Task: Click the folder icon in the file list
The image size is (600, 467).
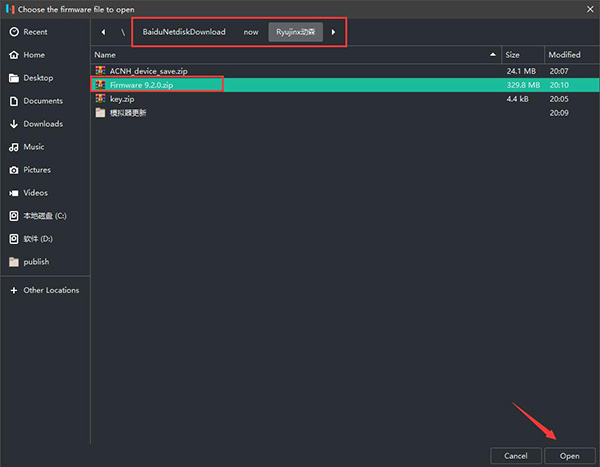Action: pos(100,113)
